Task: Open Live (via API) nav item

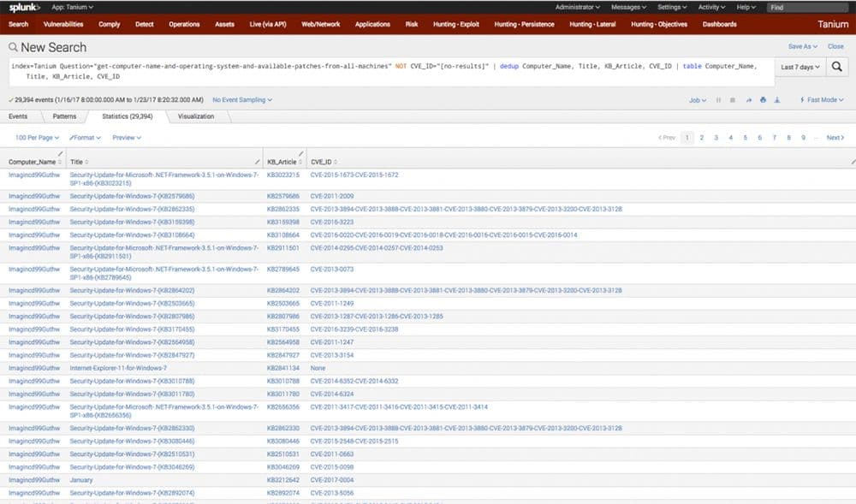Action: click(267, 25)
